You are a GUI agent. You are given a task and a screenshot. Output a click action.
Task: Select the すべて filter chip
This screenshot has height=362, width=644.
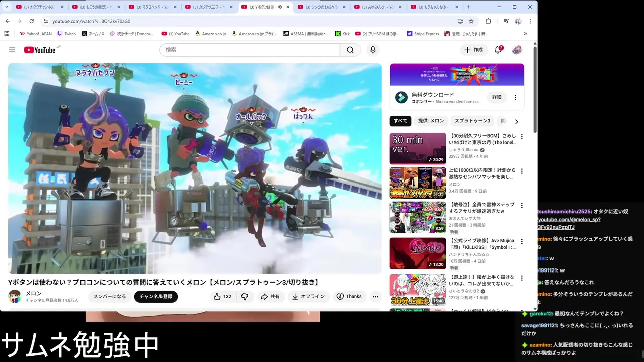click(400, 121)
